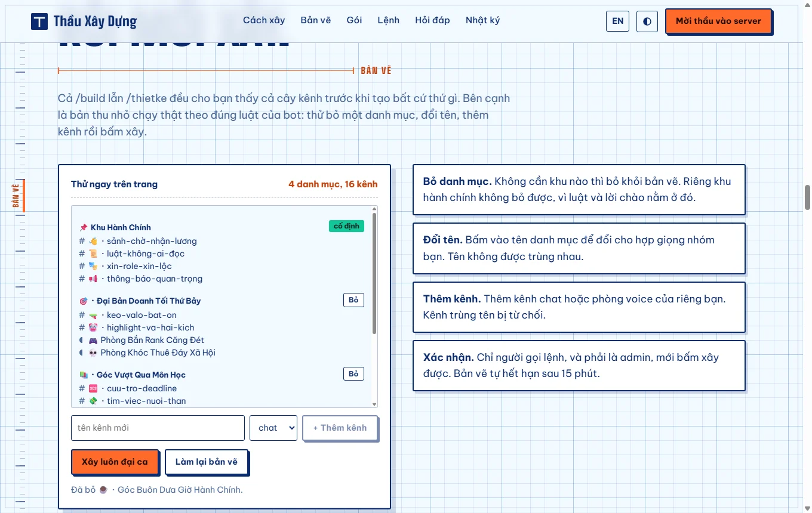The height and width of the screenshot is (513, 812).
Task: Click the waving hand icon for sảnh-chờ-nhận-lương
Action: tap(93, 241)
